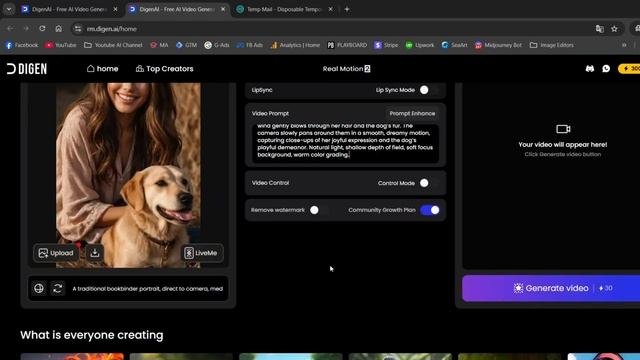The height and width of the screenshot is (360, 640).
Task: Open Stripe bookmark
Action: (x=386, y=45)
